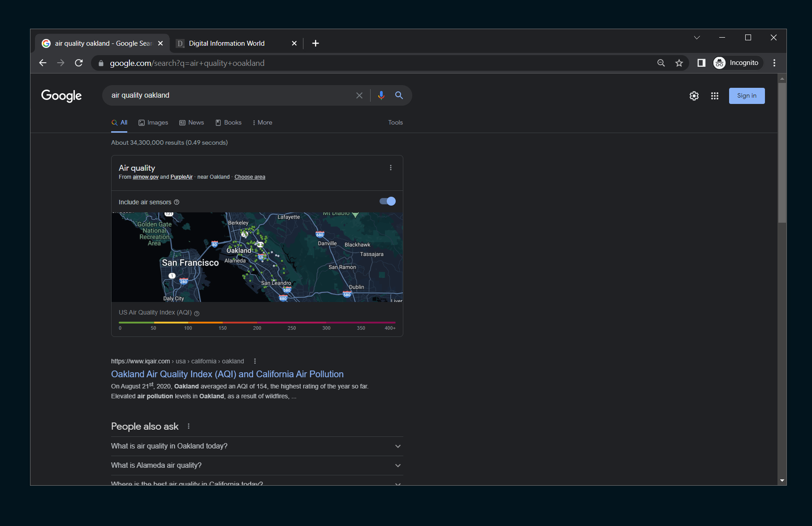
Task: Open Google quick settings gear
Action: 694,96
